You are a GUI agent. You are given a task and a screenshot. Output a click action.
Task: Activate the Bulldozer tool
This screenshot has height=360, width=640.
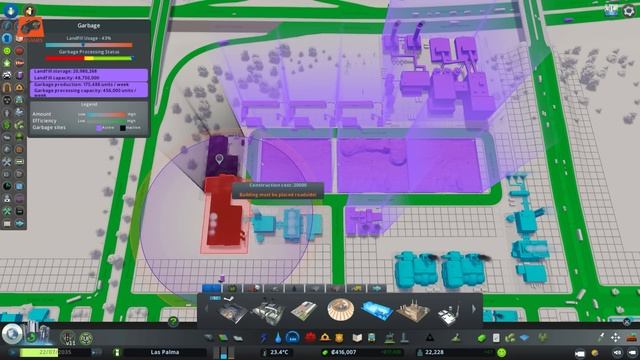coord(632,338)
